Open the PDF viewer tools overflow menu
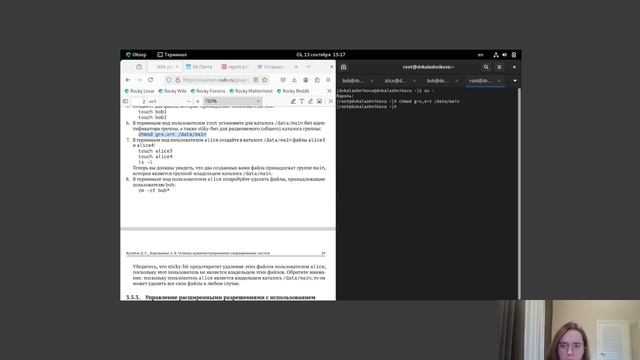This screenshot has width=640, height=360. 330,101
